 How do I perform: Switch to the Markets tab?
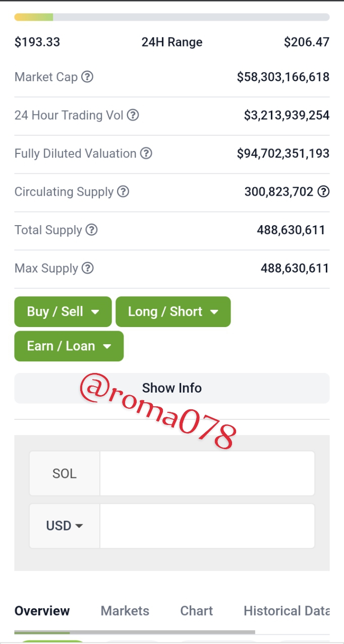pos(125,611)
